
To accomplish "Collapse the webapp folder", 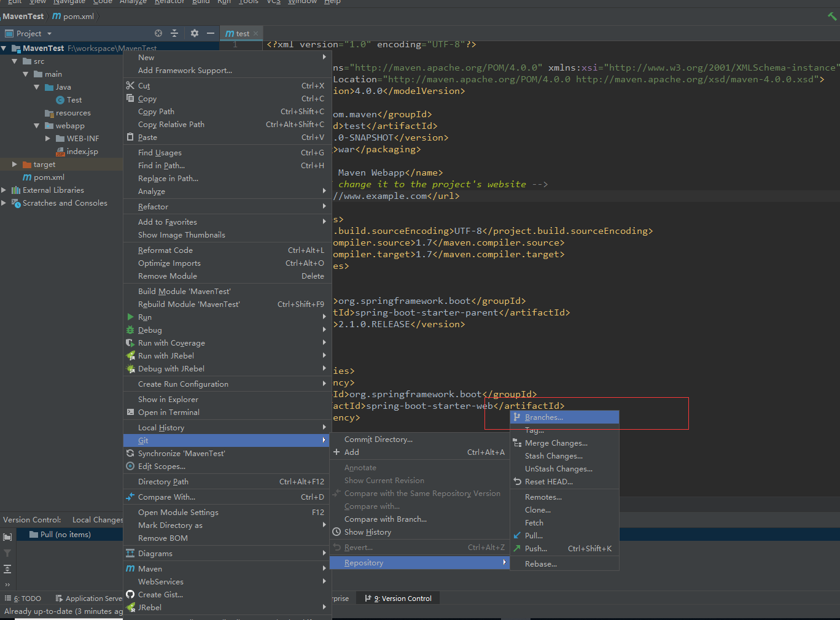I will (x=37, y=126).
